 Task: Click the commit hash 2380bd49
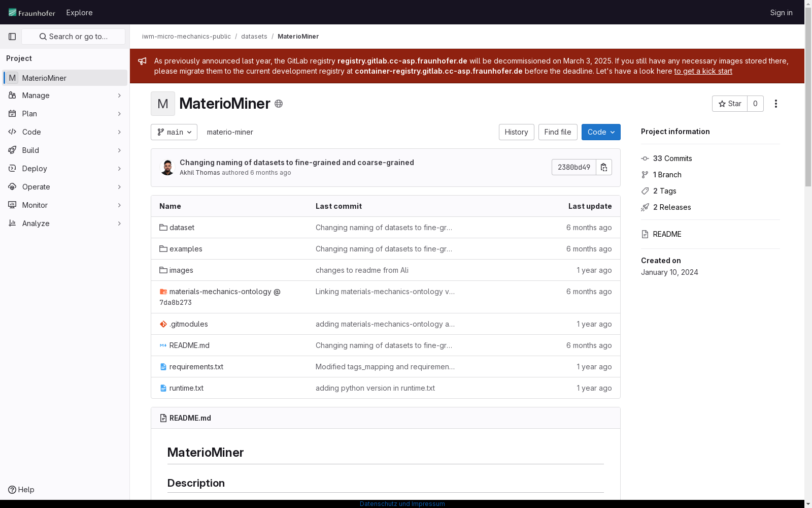click(574, 167)
